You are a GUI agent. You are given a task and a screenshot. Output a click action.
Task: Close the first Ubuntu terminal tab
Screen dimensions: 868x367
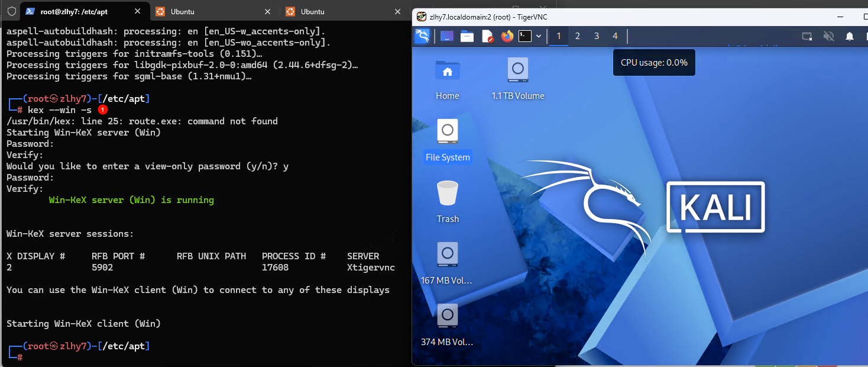pos(267,11)
